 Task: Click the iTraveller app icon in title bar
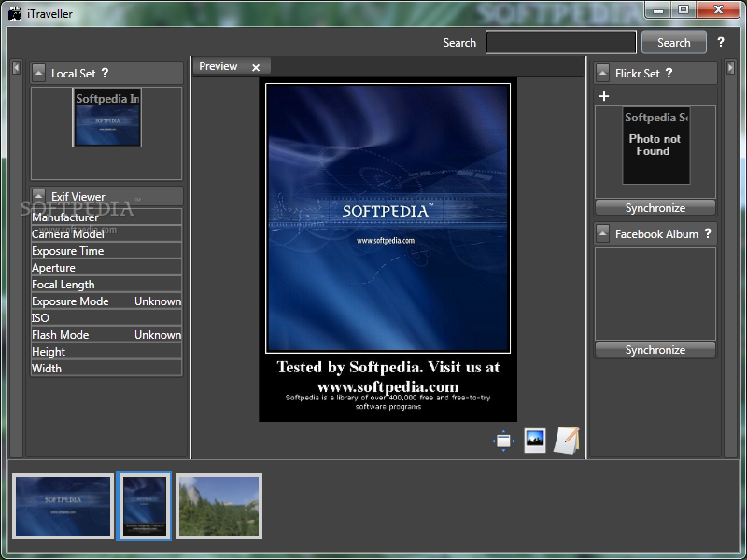tap(15, 14)
